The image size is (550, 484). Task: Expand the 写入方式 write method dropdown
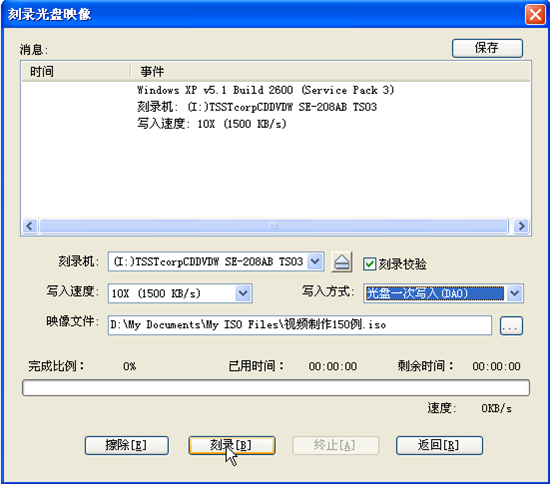(x=514, y=293)
